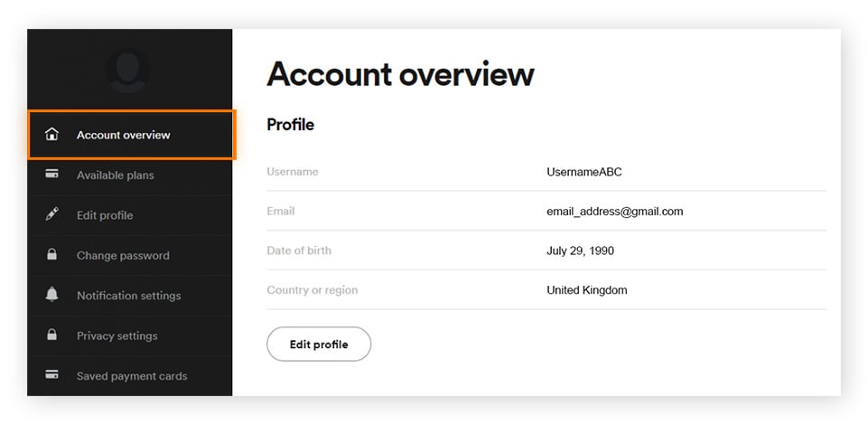This screenshot has height=425, width=868.
Task: Click the UsernameABC username value
Action: [x=584, y=172]
